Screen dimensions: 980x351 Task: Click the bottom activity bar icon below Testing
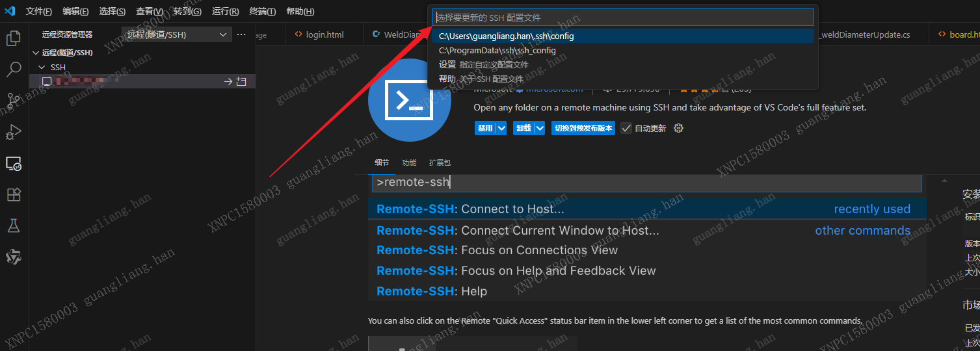[x=14, y=257]
